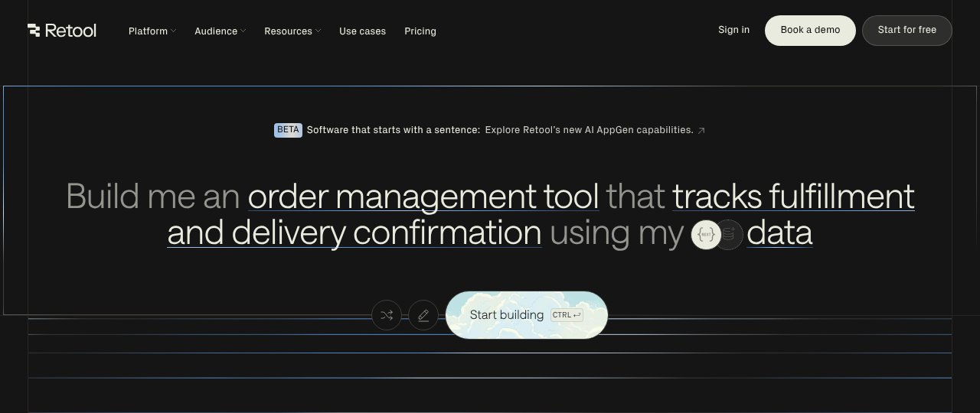Viewport: 980px width, 413px height.
Task: Click 'Software that starts with a sentence' text
Action: click(394, 130)
